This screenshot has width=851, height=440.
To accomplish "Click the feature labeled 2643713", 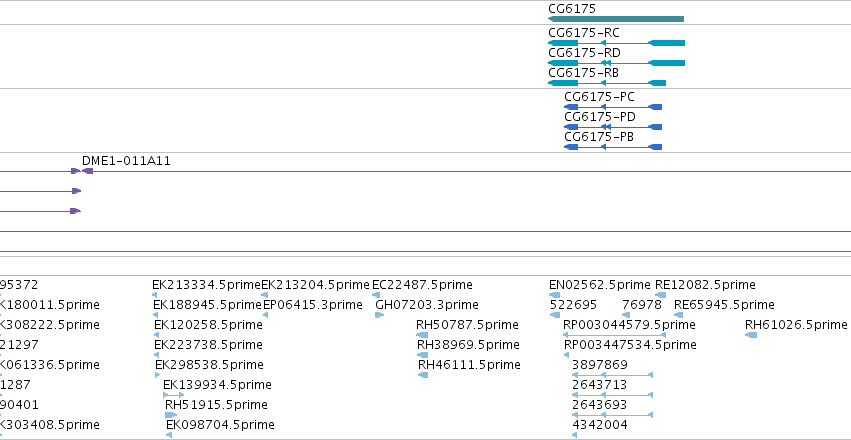I will pos(612,395).
